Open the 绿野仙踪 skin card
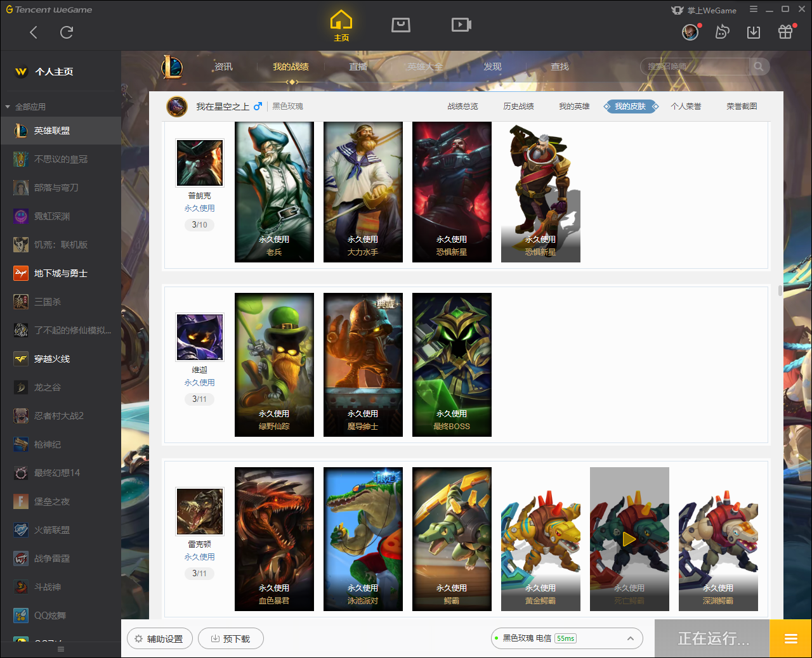The image size is (812, 658). 274,364
